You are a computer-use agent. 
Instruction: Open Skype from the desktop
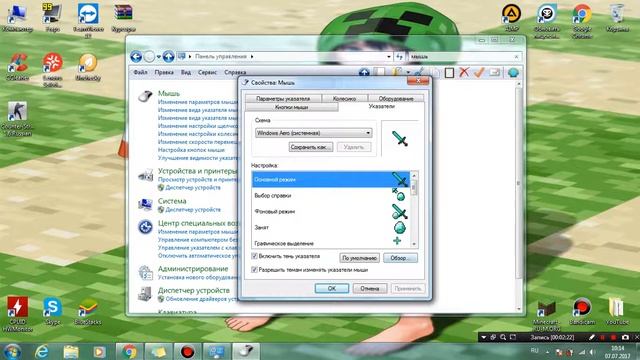53,311
